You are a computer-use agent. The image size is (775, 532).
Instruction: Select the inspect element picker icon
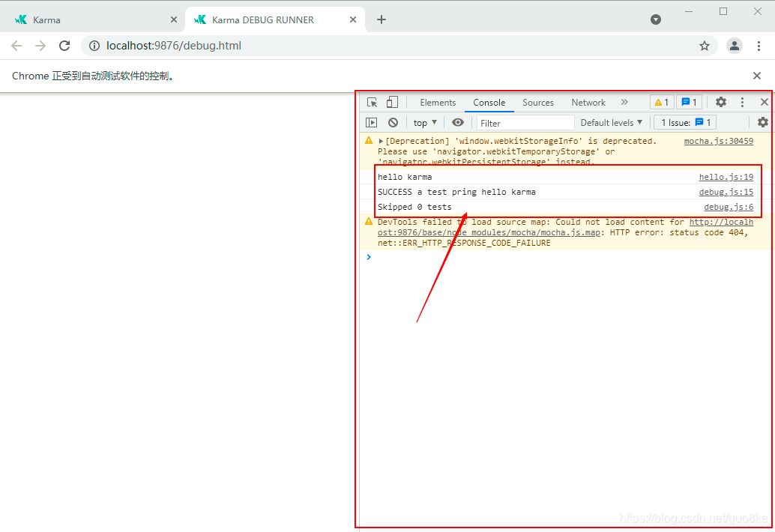point(372,103)
